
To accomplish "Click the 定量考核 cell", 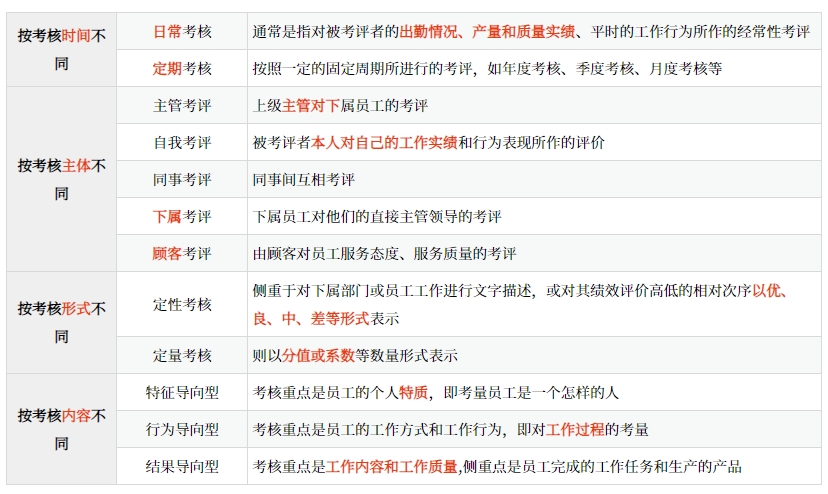I will tap(182, 355).
